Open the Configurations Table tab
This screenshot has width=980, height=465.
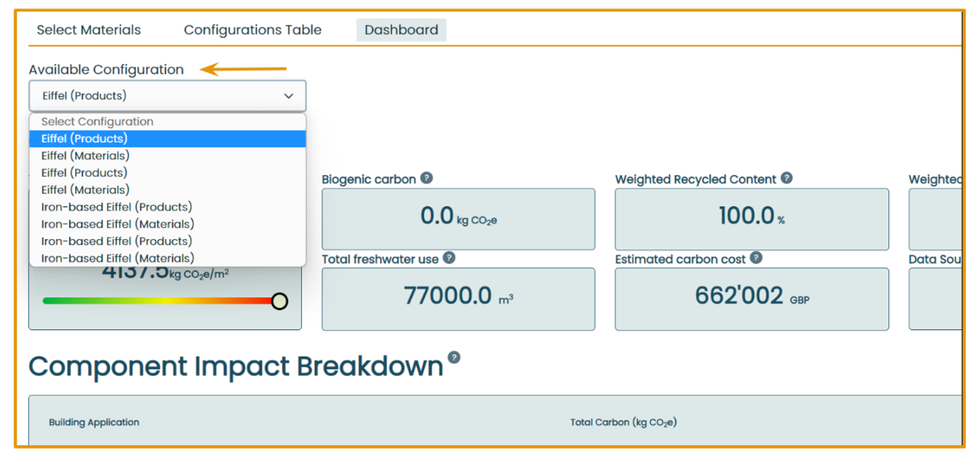click(x=252, y=30)
